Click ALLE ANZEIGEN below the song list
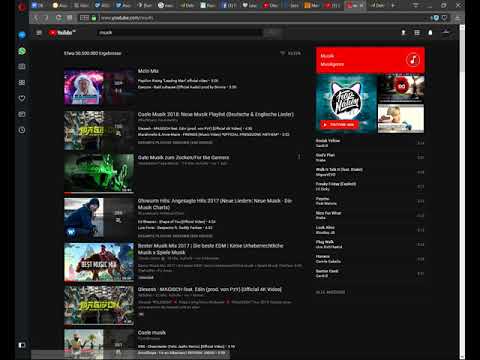This screenshot has width=480, height=360. tap(330, 292)
